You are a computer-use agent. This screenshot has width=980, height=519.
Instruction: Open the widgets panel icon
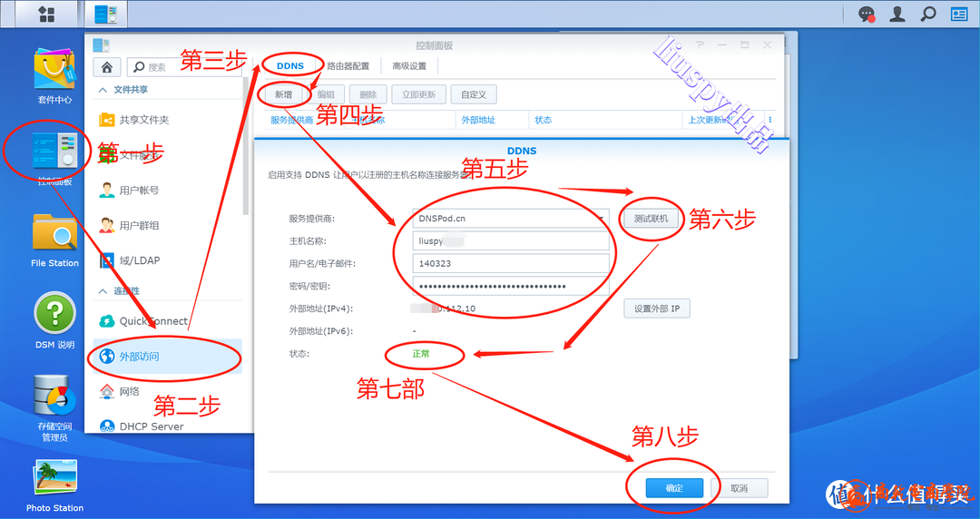[x=959, y=14]
